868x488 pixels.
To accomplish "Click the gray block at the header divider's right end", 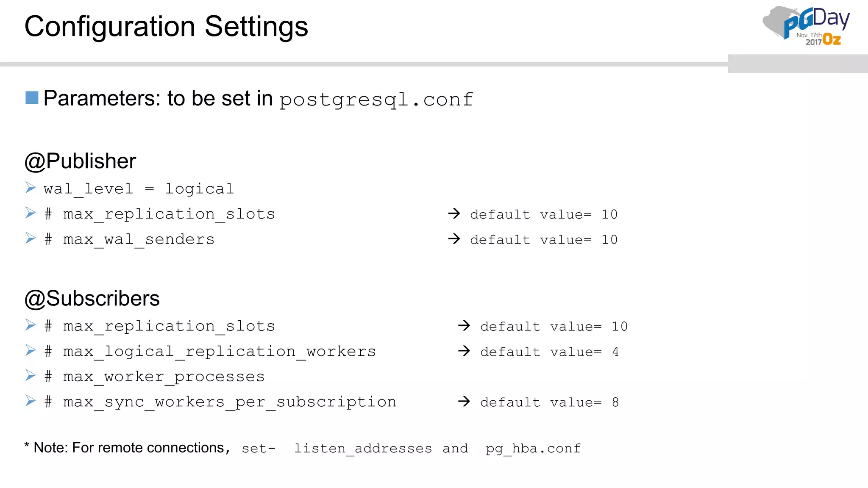I will click(x=798, y=64).
